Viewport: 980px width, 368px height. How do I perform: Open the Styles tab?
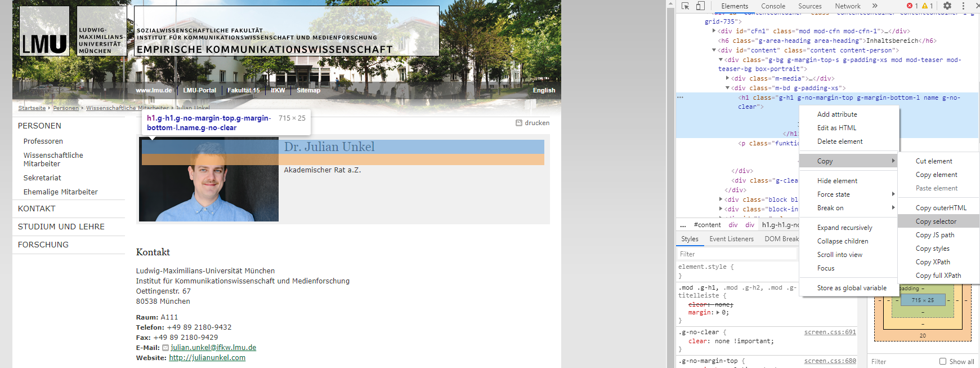click(x=690, y=239)
